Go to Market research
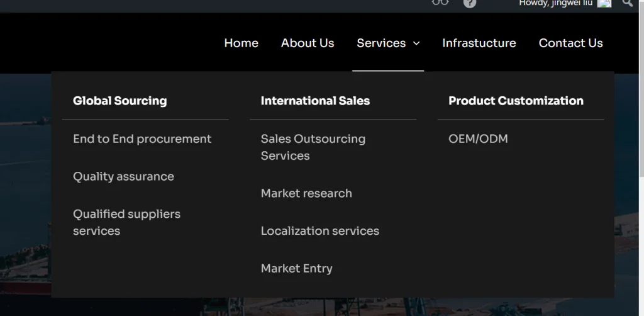This screenshot has height=316, width=644. 306,193
